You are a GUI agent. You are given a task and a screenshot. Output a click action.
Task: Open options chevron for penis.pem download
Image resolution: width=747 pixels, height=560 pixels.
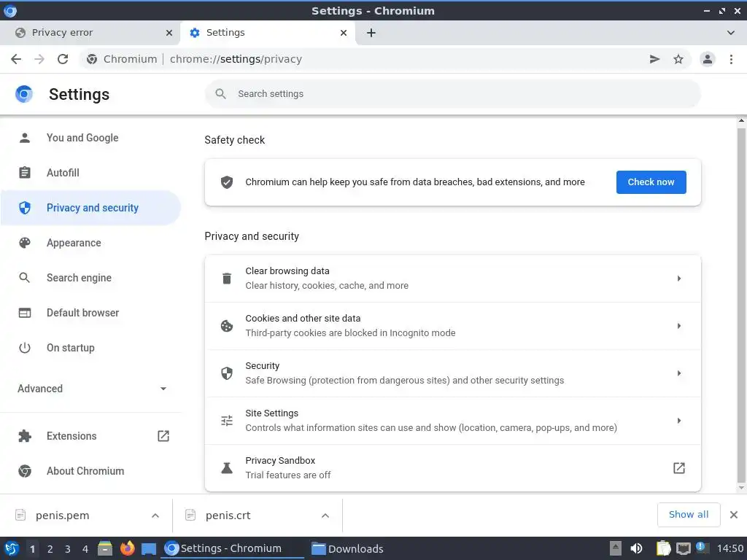tap(155, 516)
